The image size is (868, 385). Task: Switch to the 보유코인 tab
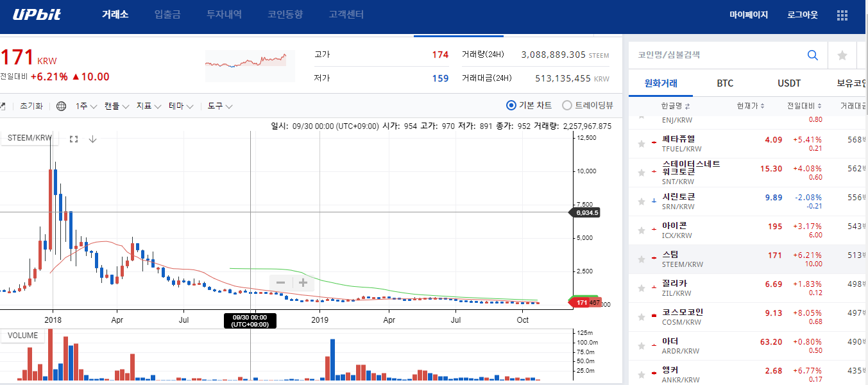click(x=852, y=83)
